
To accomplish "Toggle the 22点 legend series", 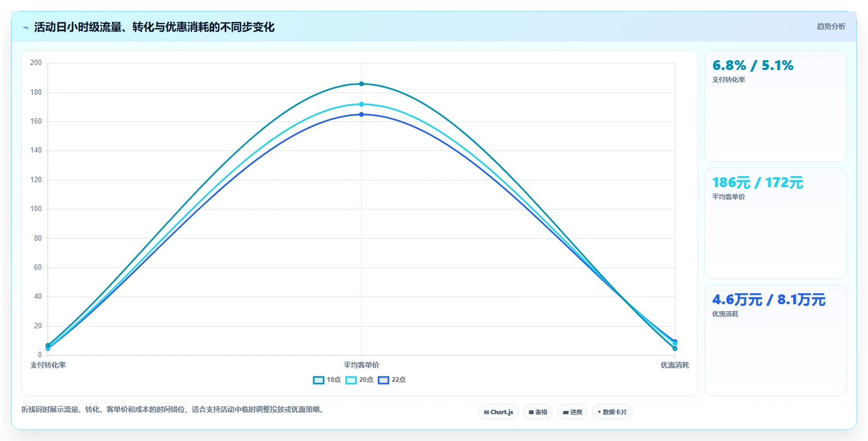I will [x=392, y=380].
